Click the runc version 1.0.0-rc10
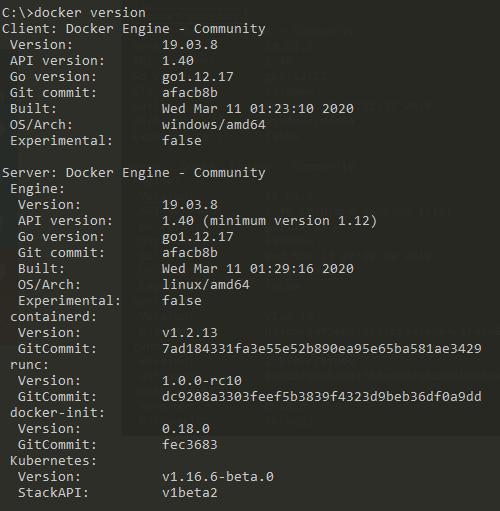 pyautogui.click(x=202, y=381)
